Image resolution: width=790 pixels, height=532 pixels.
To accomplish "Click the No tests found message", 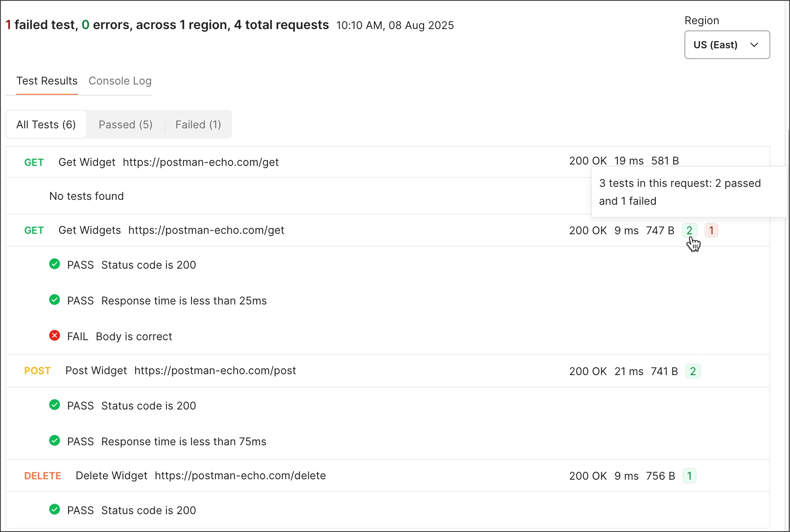I will pyautogui.click(x=86, y=196).
